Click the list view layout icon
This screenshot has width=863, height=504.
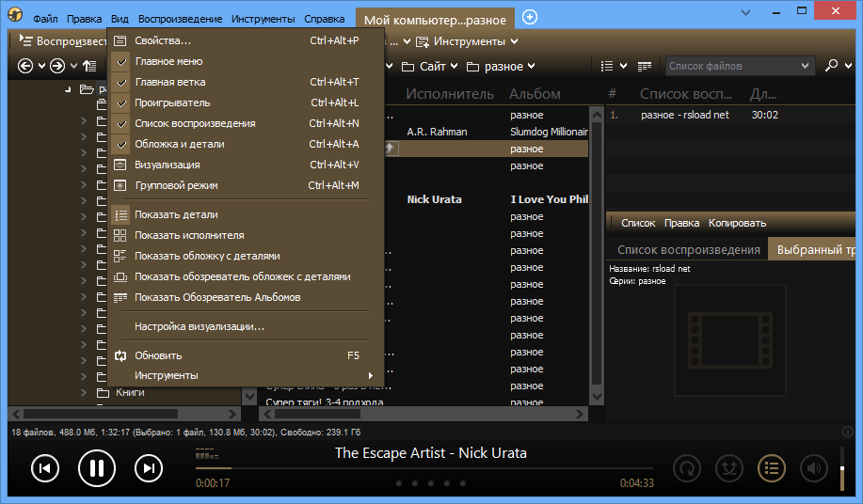(x=607, y=66)
